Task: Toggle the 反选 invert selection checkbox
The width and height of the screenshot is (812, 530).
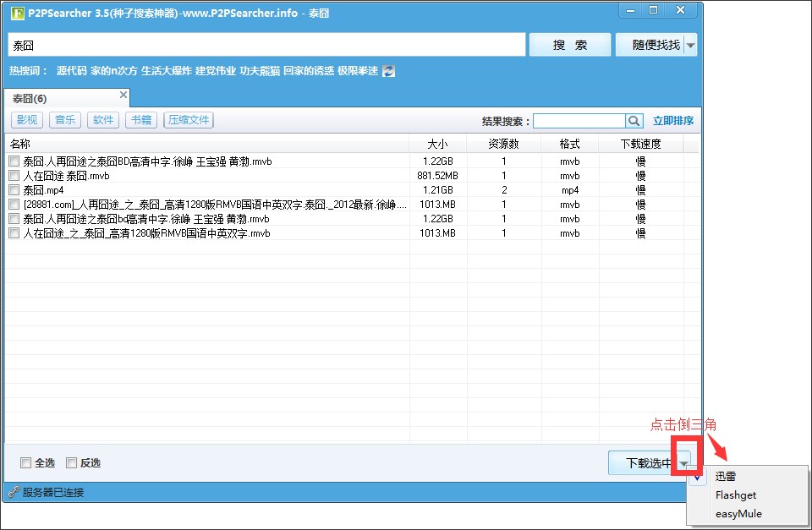Action: point(73,462)
